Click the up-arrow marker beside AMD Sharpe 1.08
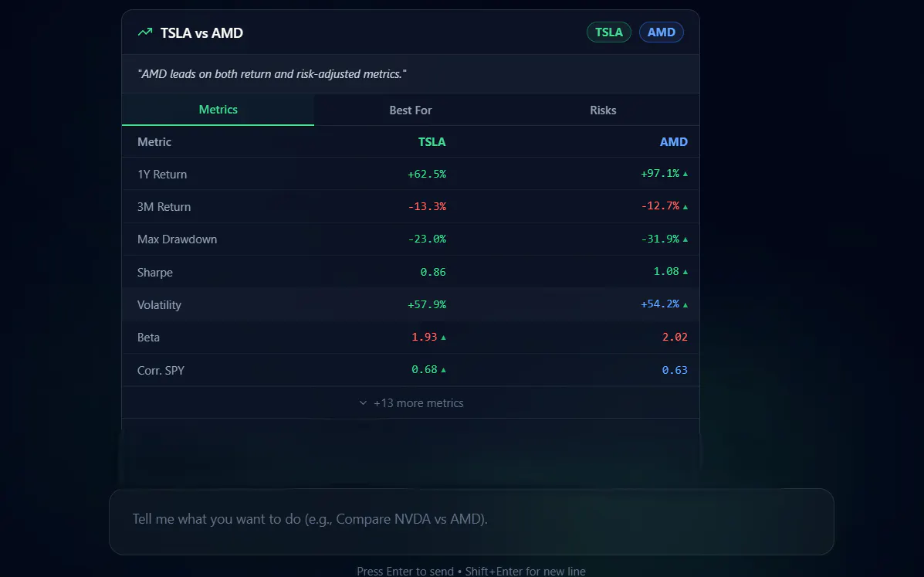 click(x=685, y=272)
